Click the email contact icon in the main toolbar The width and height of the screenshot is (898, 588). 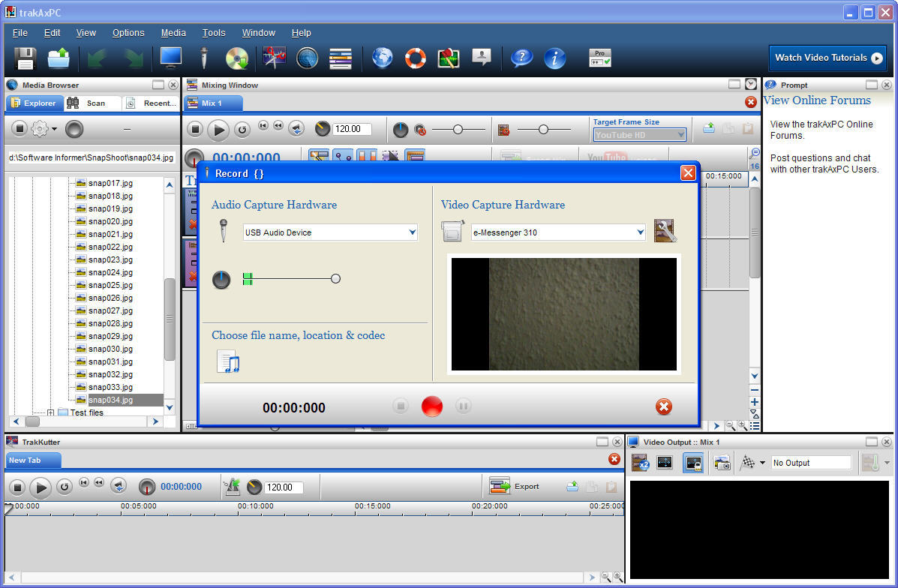tap(482, 57)
